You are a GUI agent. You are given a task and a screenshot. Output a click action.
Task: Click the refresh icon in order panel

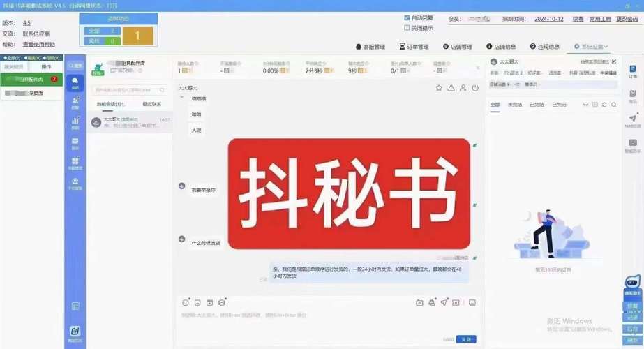[604, 105]
